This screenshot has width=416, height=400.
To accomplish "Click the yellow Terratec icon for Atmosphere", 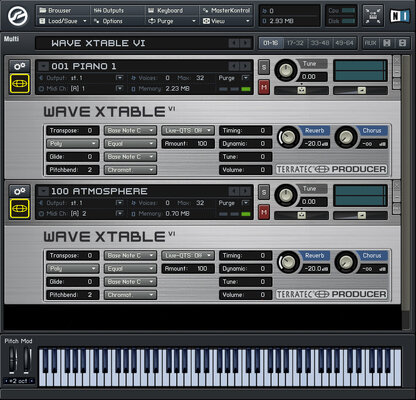I will [x=20, y=209].
